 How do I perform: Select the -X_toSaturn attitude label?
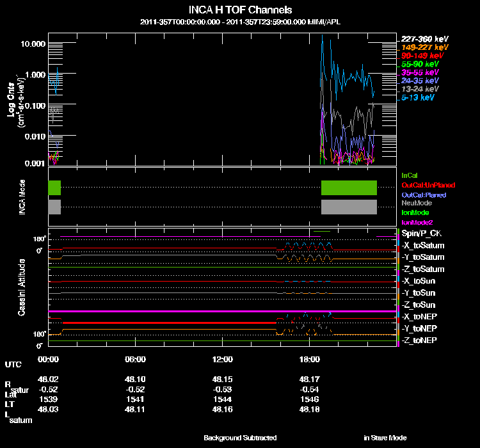[422, 246]
